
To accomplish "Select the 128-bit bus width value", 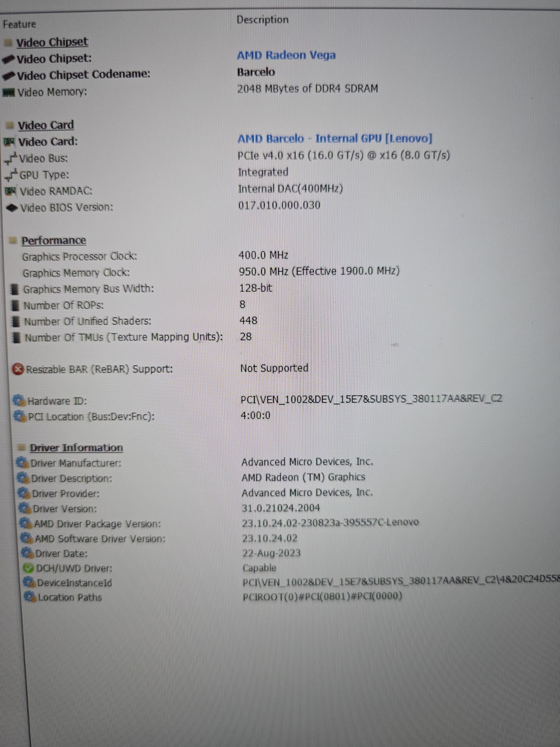I will click(256, 288).
